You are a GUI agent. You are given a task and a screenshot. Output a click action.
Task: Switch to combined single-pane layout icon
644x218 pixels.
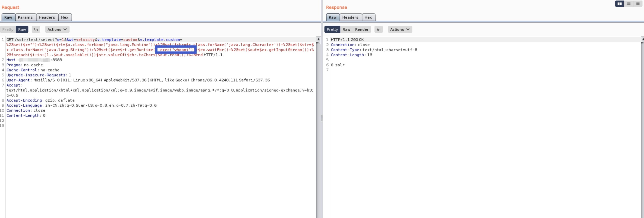638,4
